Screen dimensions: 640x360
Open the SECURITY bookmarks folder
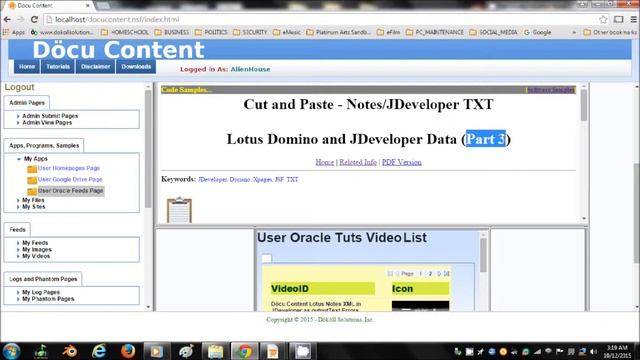[250, 32]
